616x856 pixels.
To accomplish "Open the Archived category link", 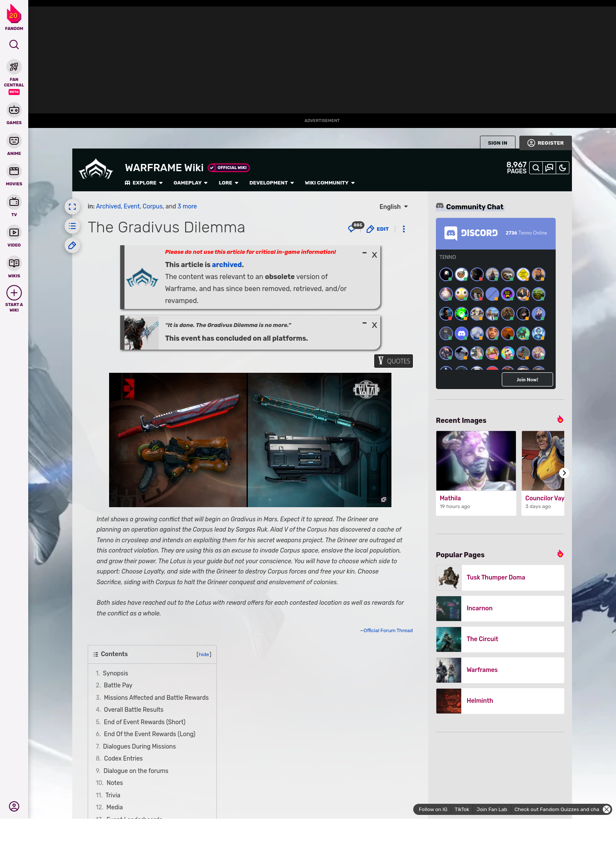I will click(108, 206).
